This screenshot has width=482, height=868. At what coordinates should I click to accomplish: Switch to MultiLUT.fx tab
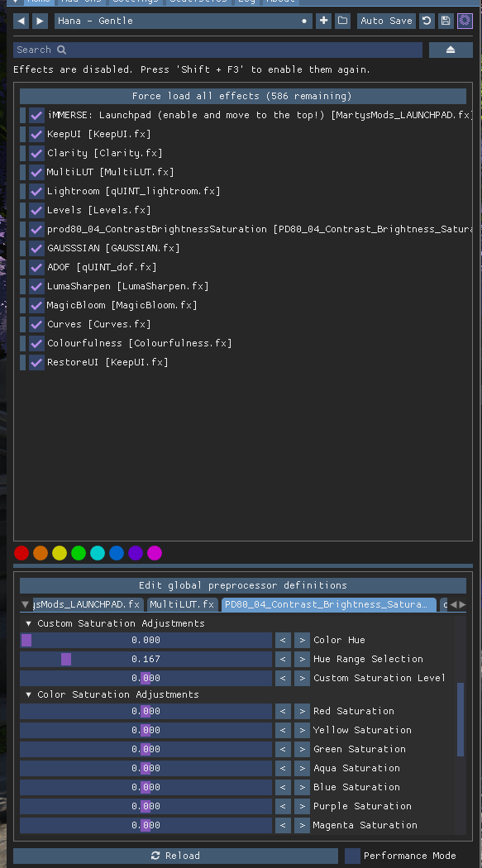183,604
